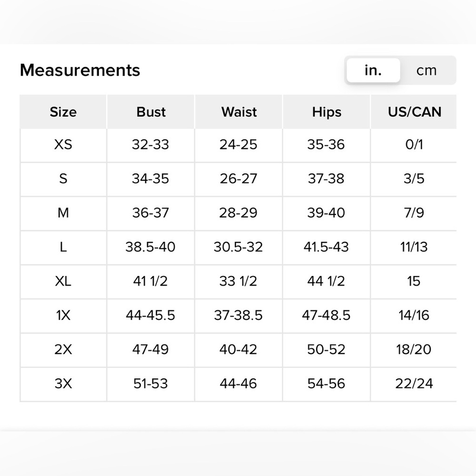Click the Measurements heading
The width and height of the screenshot is (476, 476).
80,70
